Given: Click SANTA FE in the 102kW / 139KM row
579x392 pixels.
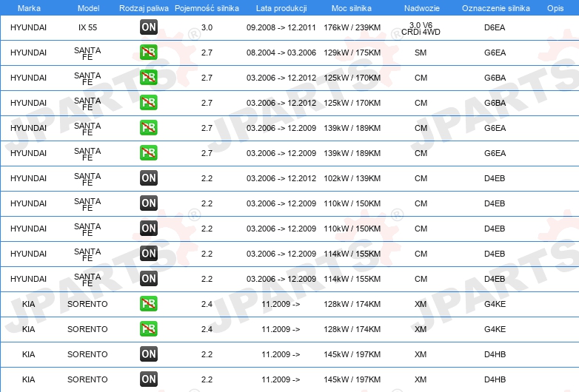Looking at the screenshot, I should tap(87, 179).
